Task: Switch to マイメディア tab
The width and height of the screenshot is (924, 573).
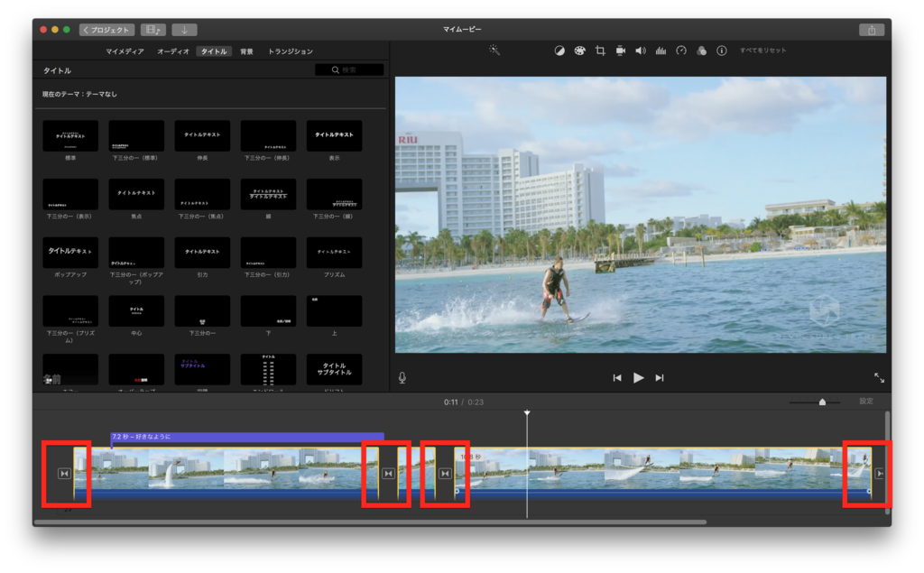Action: (x=125, y=51)
